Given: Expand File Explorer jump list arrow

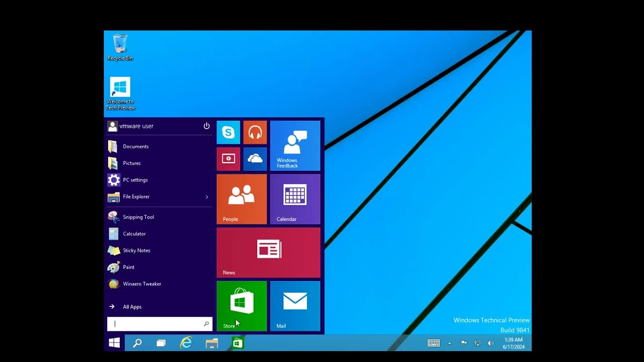Looking at the screenshot, I should click(x=207, y=197).
